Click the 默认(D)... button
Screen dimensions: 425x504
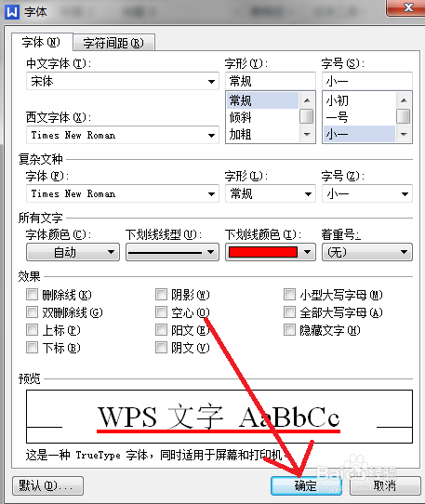click(48, 485)
